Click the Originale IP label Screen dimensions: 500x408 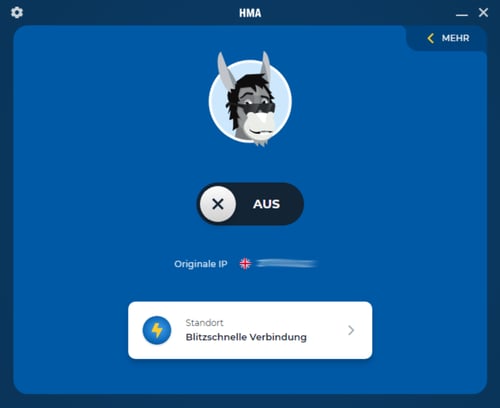click(x=201, y=264)
